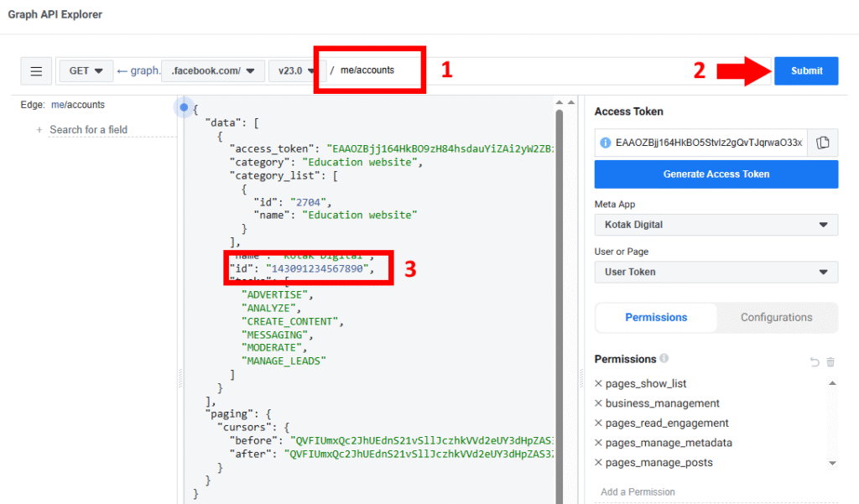The height and width of the screenshot is (504, 859).
Task: Click the trash icon to delete permissions
Action: point(830,361)
